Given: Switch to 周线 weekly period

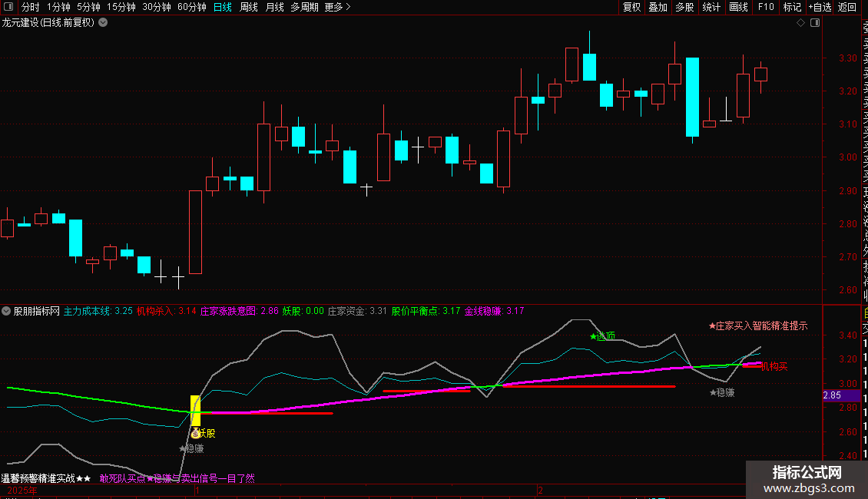Looking at the screenshot, I should [249, 7].
